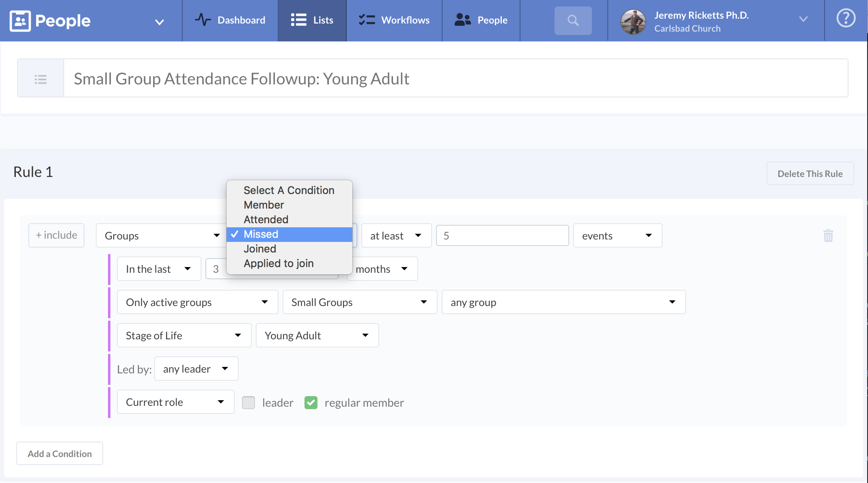Click the help question mark icon

846,18
